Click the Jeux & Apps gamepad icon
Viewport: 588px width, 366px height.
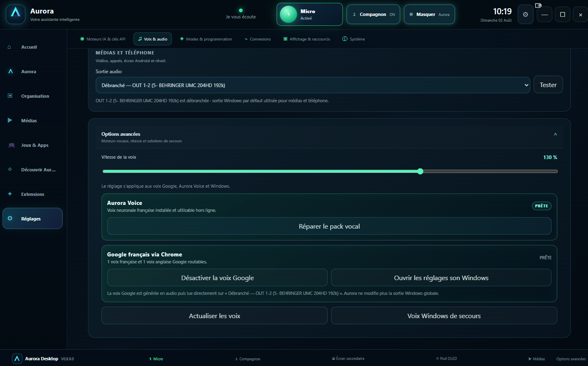click(x=11, y=145)
